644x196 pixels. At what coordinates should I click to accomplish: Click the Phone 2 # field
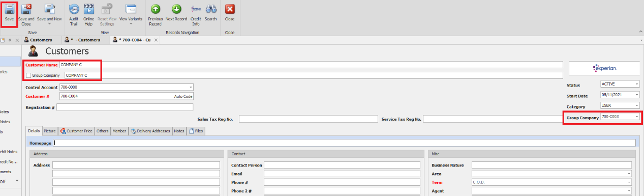[342, 191]
